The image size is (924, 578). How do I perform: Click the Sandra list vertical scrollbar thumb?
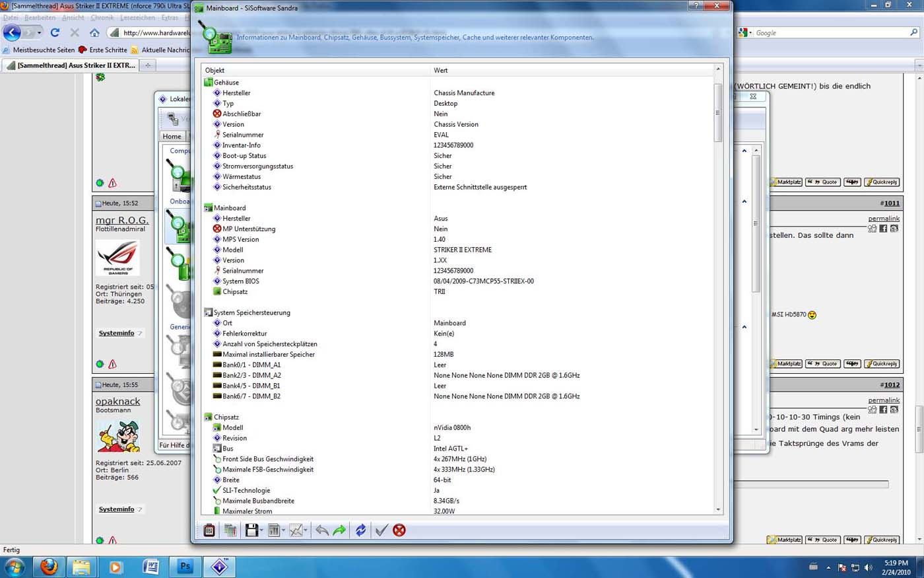tap(718, 112)
